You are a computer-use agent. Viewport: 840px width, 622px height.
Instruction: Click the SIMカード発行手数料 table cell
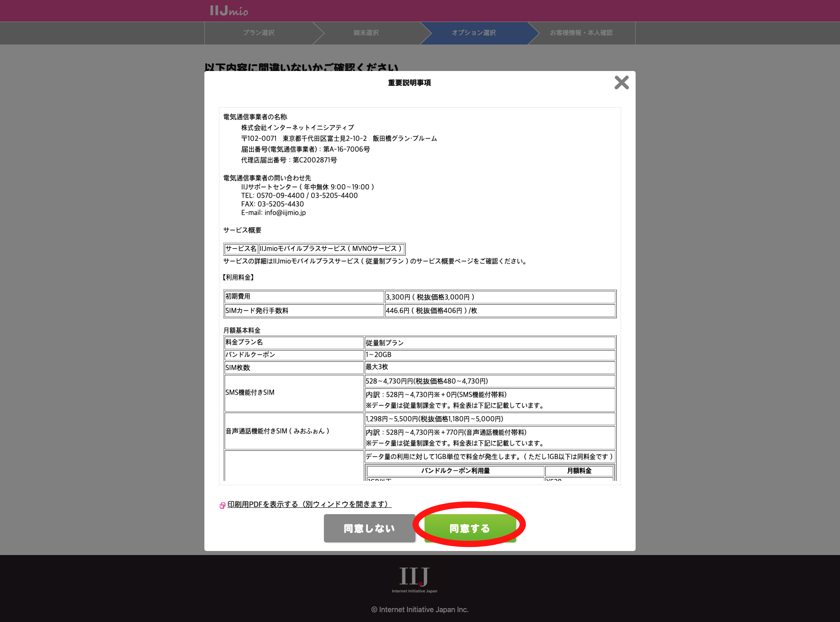tap(304, 311)
